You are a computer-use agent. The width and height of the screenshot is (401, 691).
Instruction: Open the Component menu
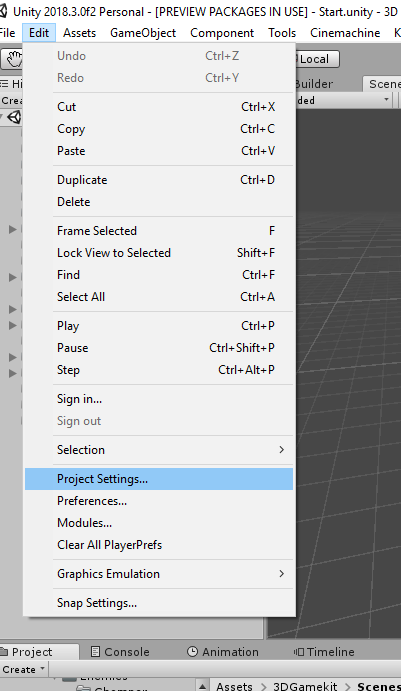pyautogui.click(x=222, y=33)
